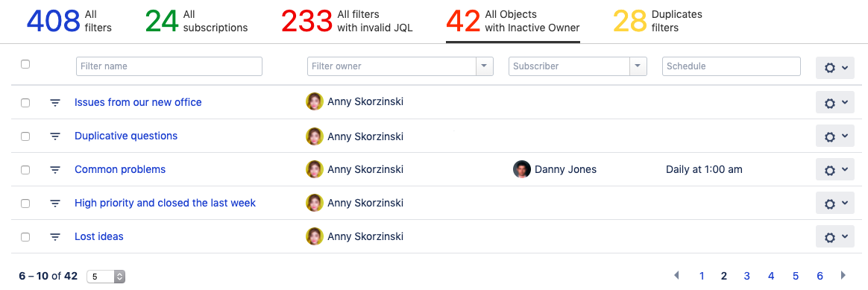
Task: Open the header gear bulk actions menu
Action: click(834, 68)
